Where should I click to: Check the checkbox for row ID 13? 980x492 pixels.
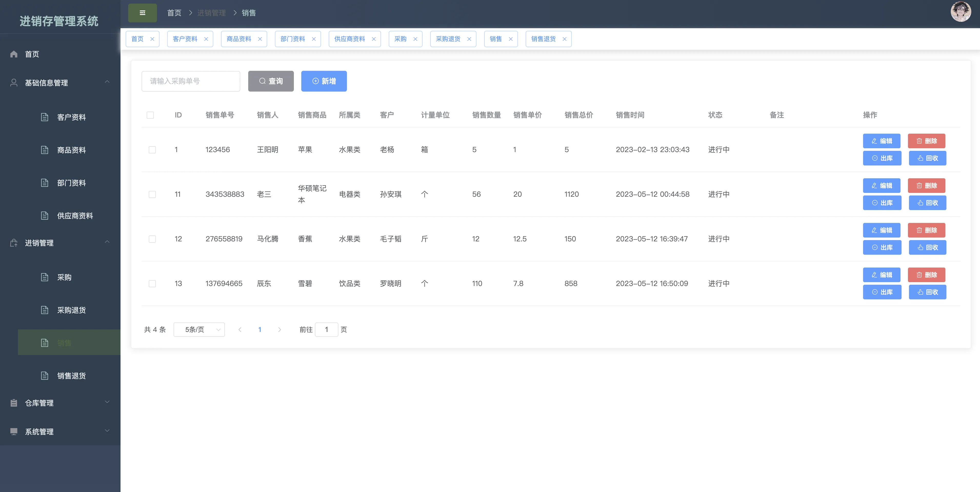click(152, 283)
